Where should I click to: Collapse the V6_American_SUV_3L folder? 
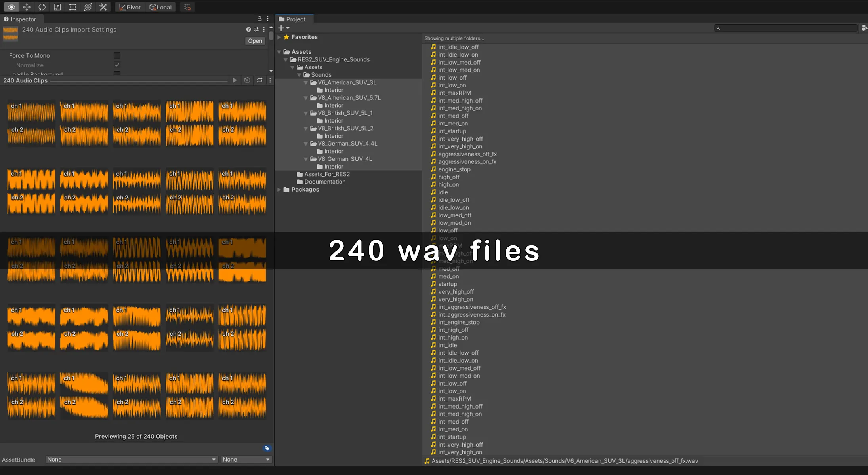pos(306,83)
